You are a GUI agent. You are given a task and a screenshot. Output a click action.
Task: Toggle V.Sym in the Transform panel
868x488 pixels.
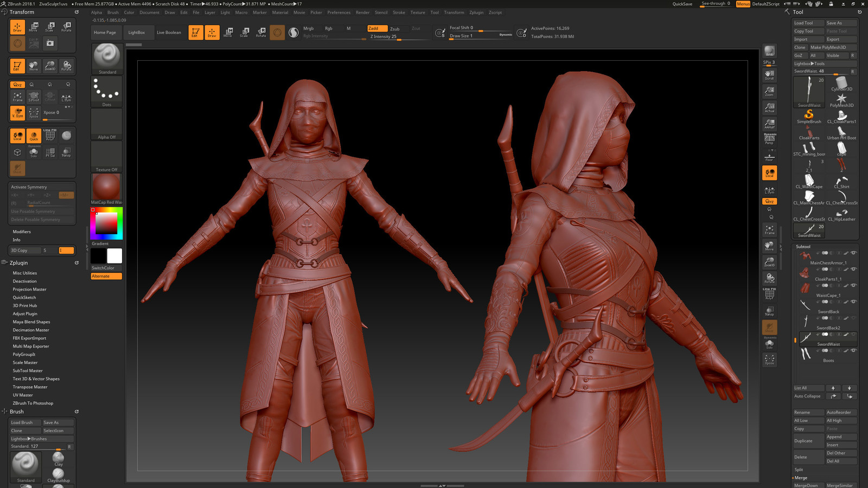(x=17, y=113)
